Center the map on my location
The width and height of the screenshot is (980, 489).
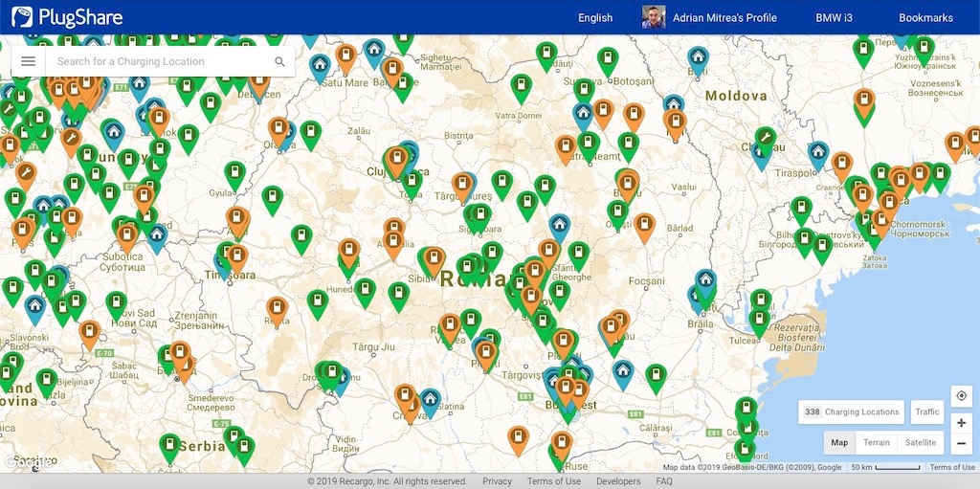tap(961, 396)
